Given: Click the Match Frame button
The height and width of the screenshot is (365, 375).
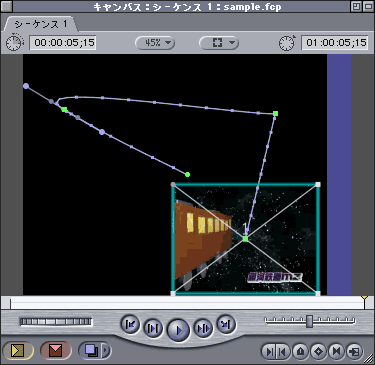Looking at the screenshot, I should coord(354,351).
